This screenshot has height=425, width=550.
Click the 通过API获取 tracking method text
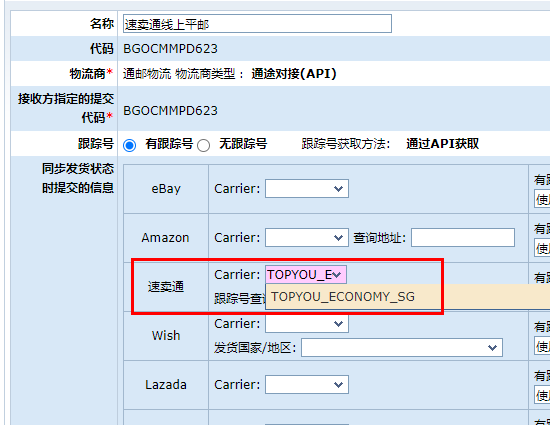click(443, 144)
